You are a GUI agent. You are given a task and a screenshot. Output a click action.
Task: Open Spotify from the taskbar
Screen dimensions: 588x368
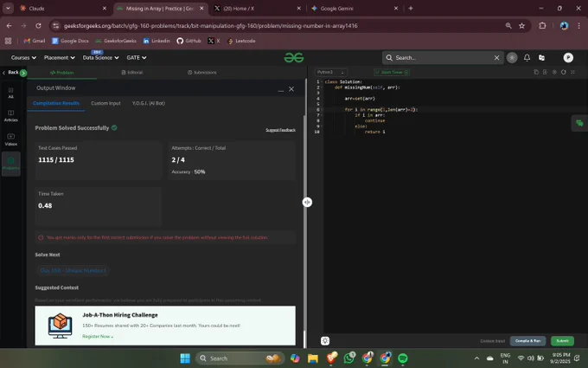403,358
